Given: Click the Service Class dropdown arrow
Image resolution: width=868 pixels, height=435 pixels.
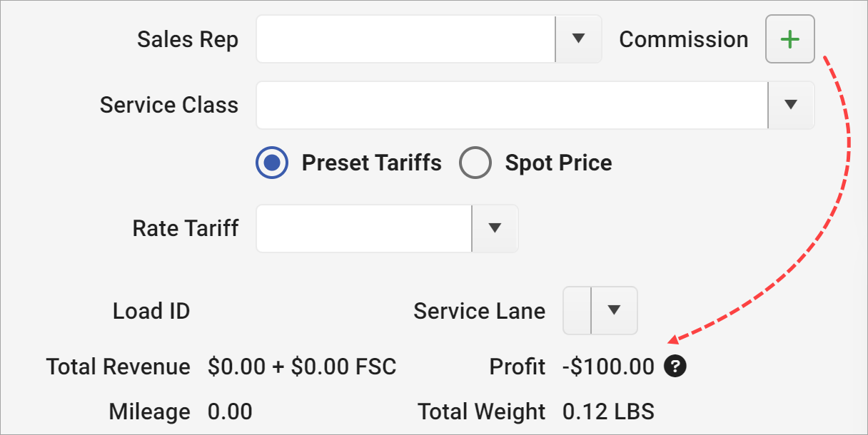Looking at the screenshot, I should click(x=790, y=105).
